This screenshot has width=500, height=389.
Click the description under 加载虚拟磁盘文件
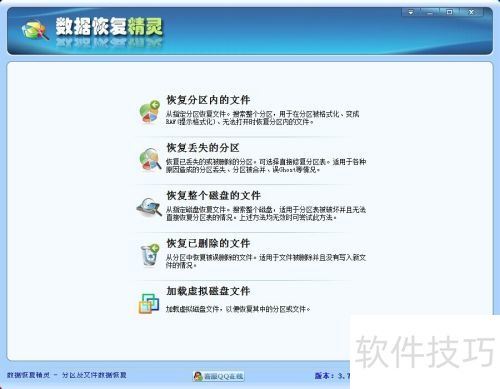[x=238, y=309]
